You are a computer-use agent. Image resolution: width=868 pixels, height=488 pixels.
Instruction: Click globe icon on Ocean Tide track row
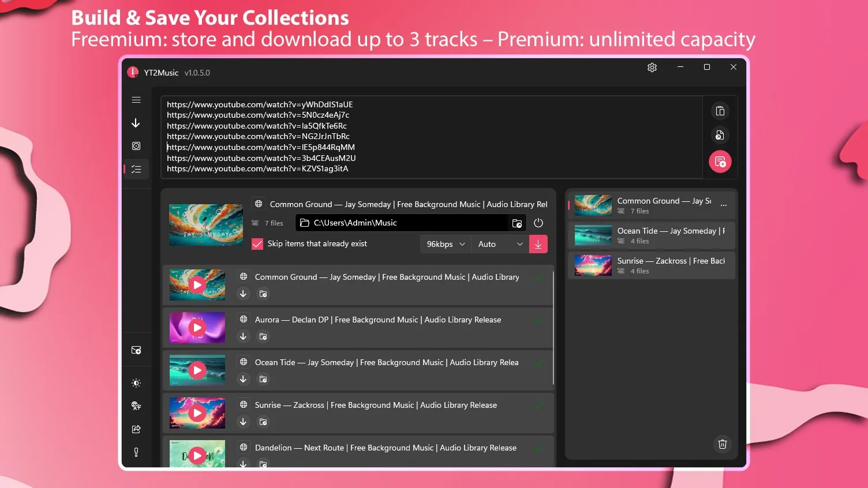click(x=244, y=362)
